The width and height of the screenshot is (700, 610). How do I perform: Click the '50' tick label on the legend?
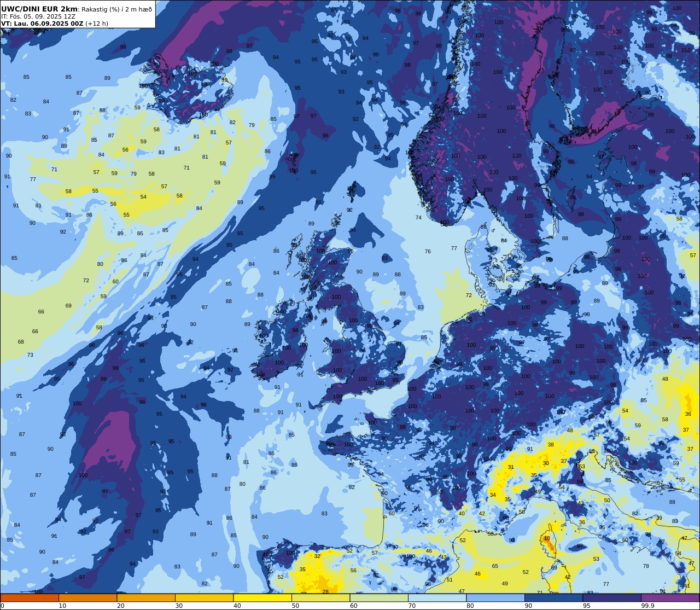pos(295,606)
